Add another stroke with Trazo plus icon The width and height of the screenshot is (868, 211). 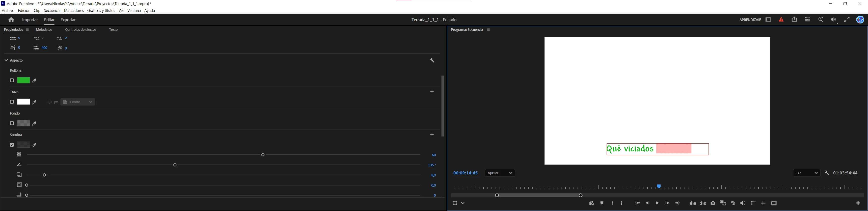pos(432,92)
